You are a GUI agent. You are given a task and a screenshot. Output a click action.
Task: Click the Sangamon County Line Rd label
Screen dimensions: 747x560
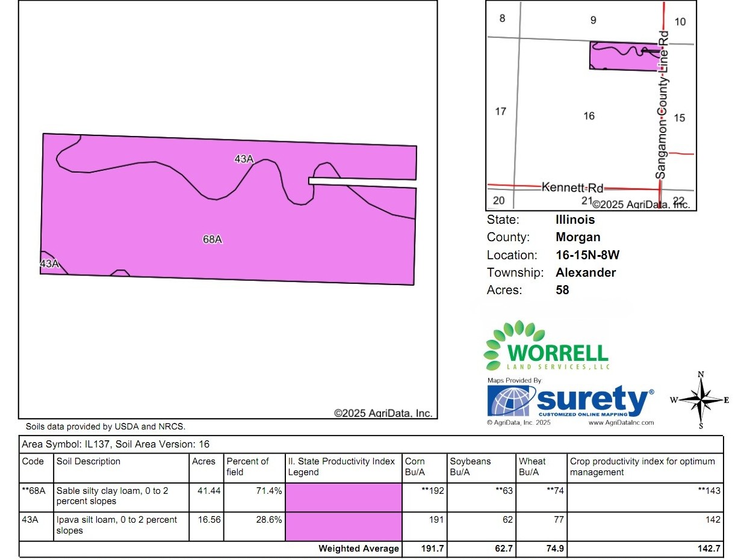pos(663,105)
